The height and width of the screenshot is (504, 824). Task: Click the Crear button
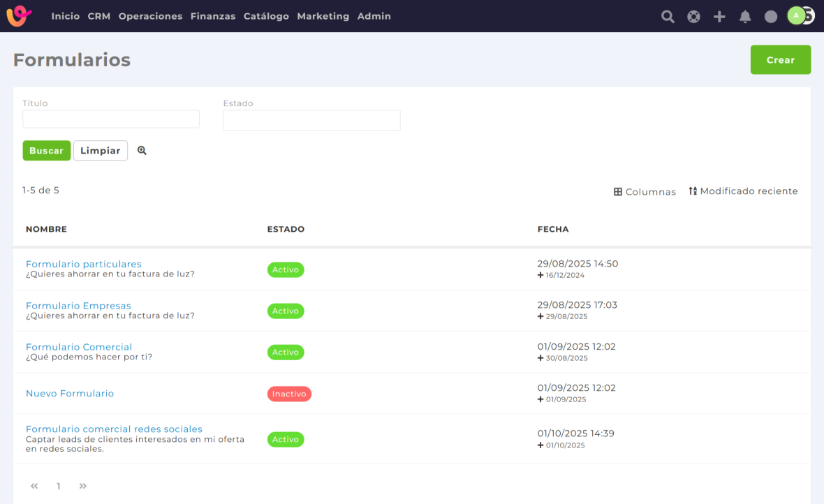[x=780, y=60]
